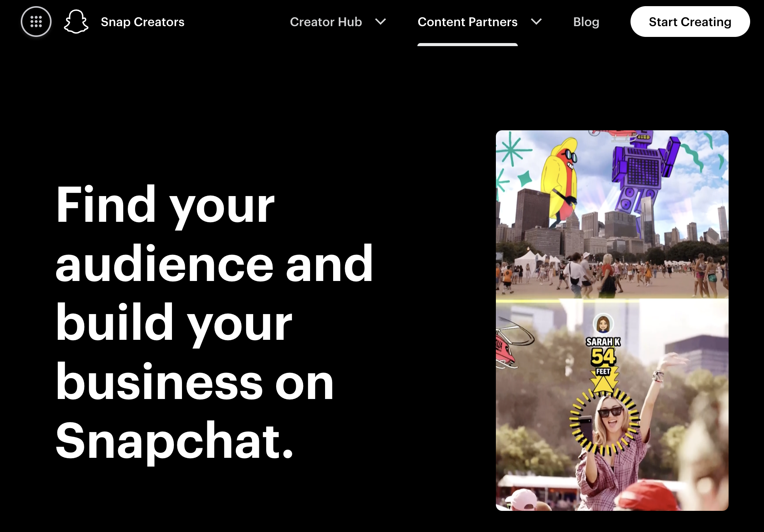Click the yellow 54 feet badge
Screen dimensions: 764x532
click(x=603, y=357)
